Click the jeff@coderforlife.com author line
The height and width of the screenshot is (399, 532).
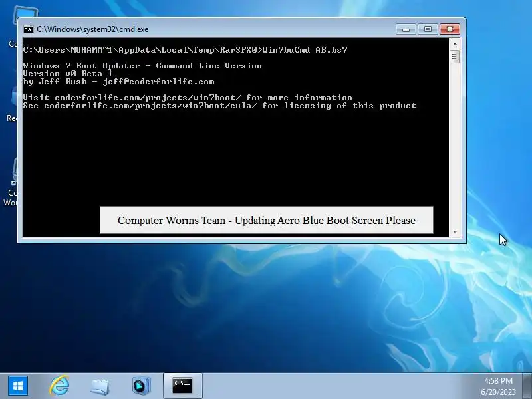119,82
